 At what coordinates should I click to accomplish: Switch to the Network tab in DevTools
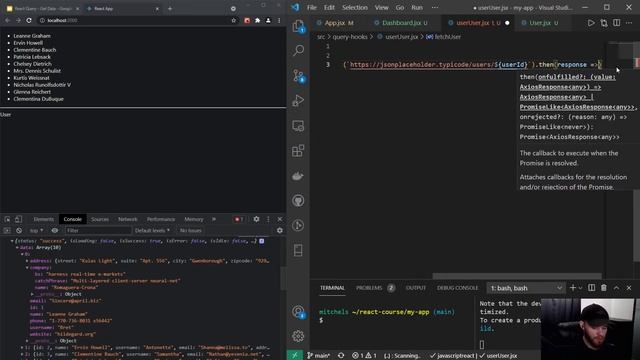[128, 219]
